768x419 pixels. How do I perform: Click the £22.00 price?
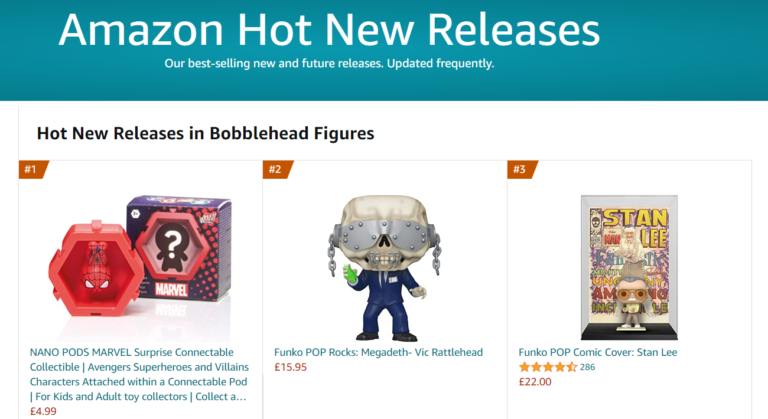[535, 382]
